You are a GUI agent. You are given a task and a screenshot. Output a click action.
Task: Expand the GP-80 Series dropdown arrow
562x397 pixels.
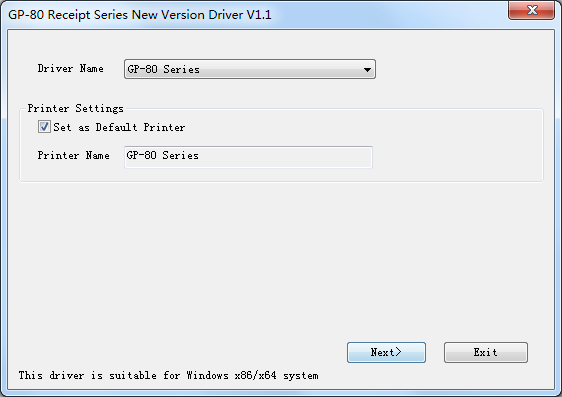point(367,70)
